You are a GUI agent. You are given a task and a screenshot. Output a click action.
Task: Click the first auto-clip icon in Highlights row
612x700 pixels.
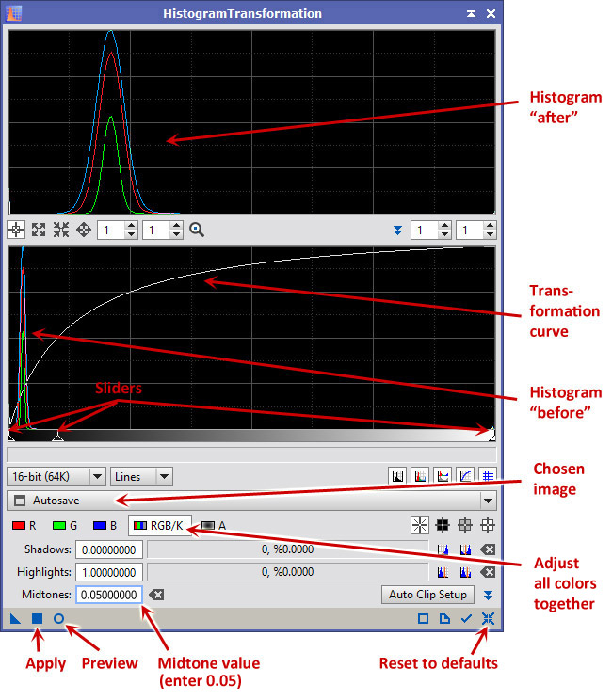(443, 572)
